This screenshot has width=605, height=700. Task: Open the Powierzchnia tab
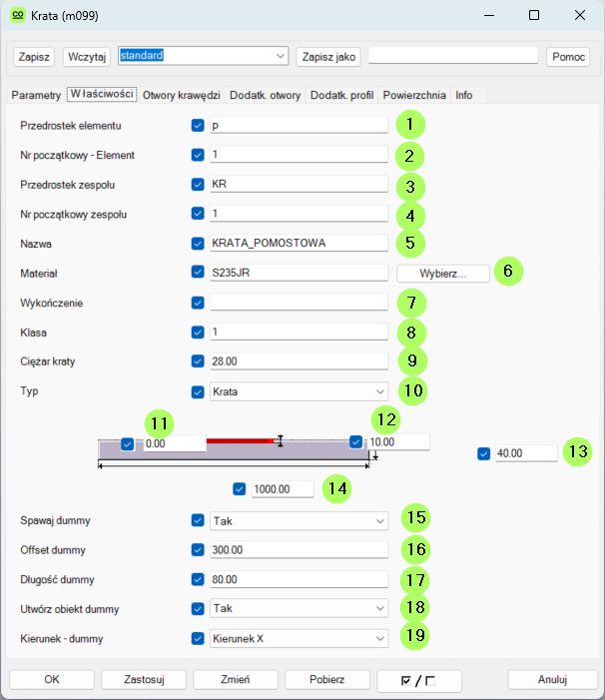[x=414, y=95]
